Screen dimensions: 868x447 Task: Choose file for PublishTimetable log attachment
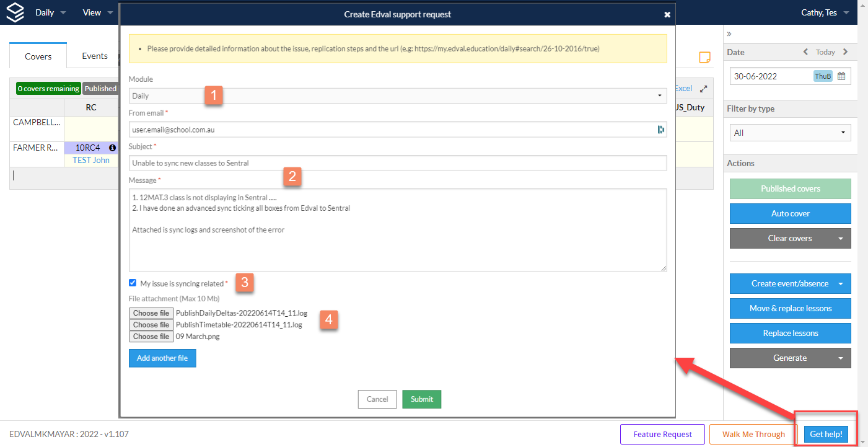click(151, 325)
